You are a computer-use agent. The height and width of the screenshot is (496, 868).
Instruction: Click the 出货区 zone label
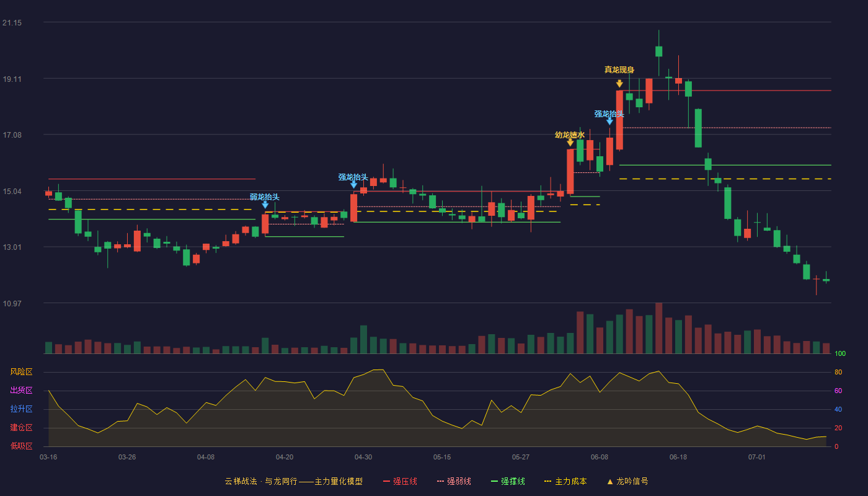[21, 391]
